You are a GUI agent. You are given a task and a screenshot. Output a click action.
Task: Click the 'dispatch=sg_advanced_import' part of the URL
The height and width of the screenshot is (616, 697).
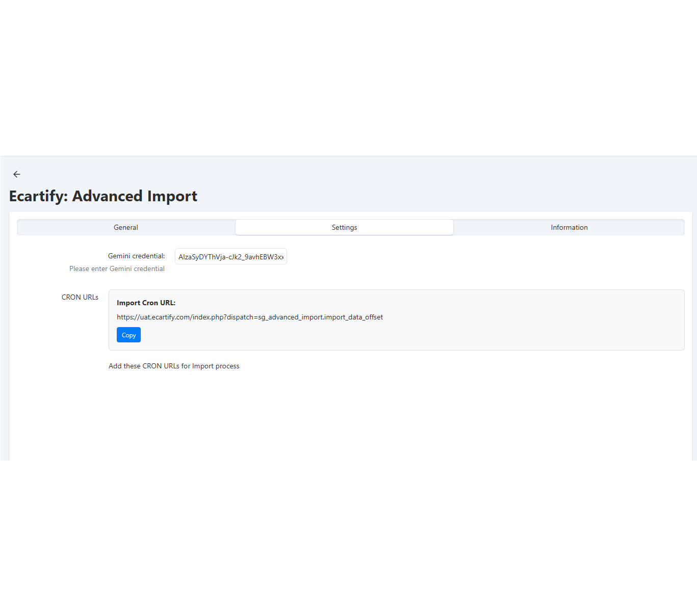[274, 317]
